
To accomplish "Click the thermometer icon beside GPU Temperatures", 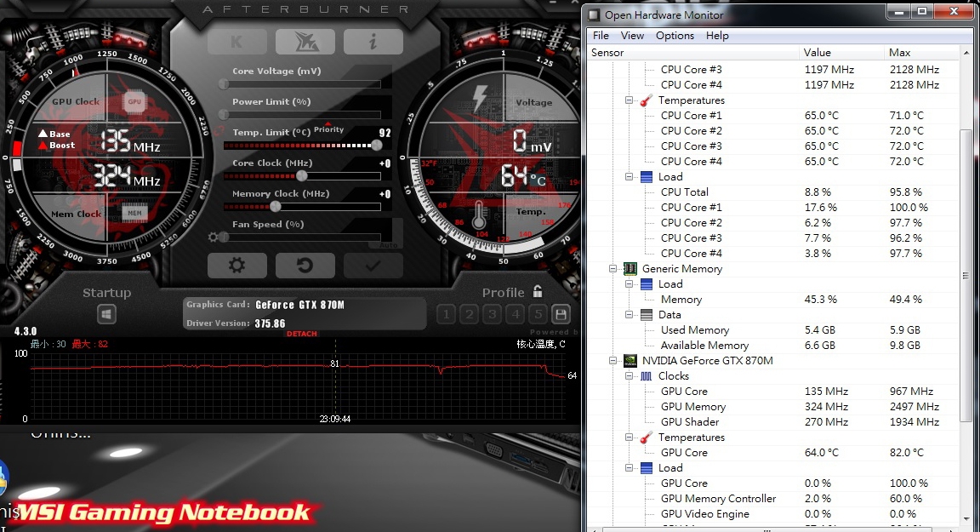I will coord(647,437).
